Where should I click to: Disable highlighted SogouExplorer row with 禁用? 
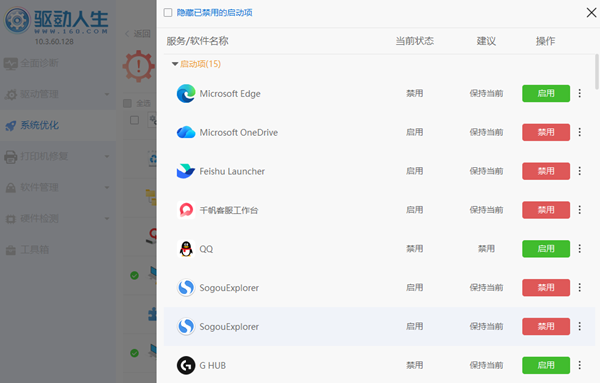546,326
